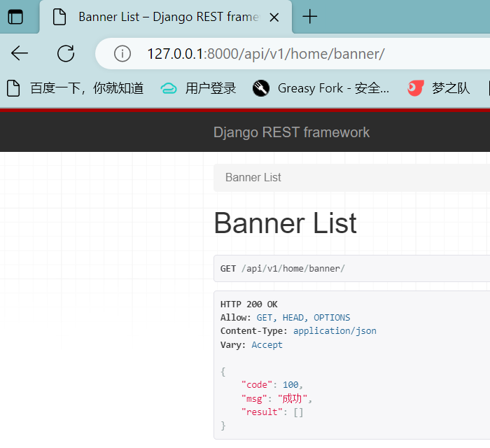Open the 梦之队 bookmark
This screenshot has height=448, width=490.
439,88
